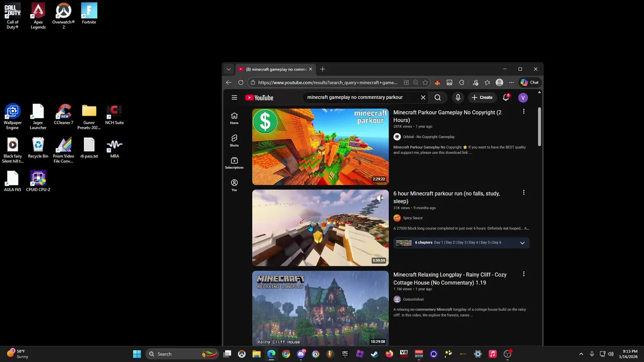View site information lock icon

(252, 82)
